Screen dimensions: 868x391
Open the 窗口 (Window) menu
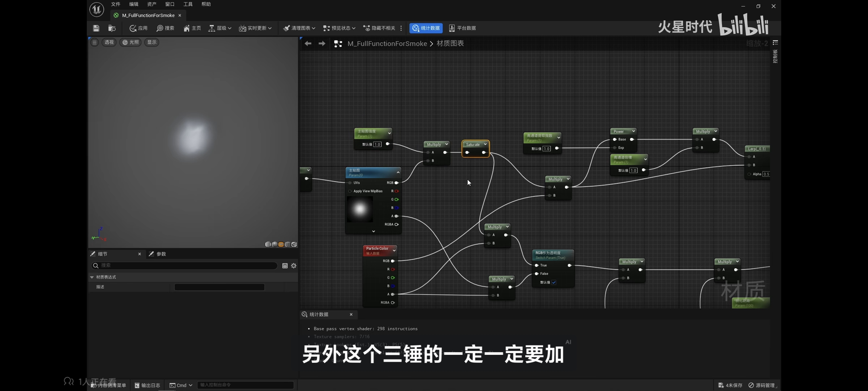coord(170,4)
